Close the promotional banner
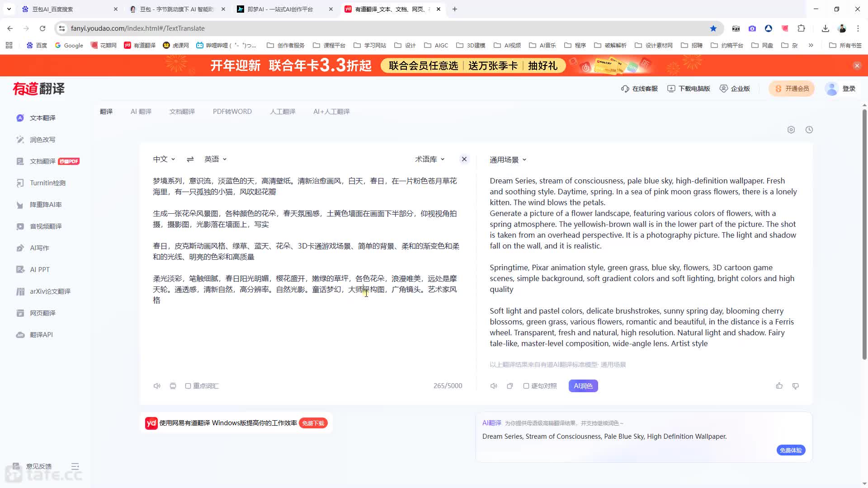868x488 pixels. 857,66
